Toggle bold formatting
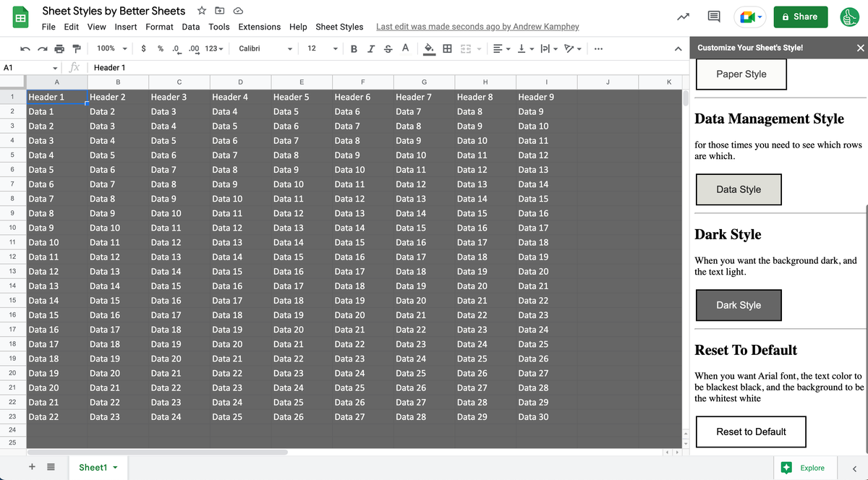 tap(354, 48)
